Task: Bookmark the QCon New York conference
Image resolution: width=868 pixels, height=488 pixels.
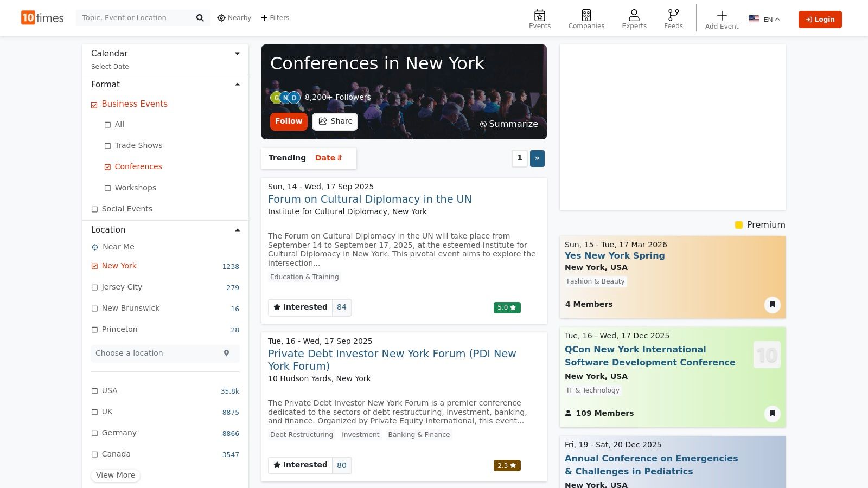Action: pos(772,414)
